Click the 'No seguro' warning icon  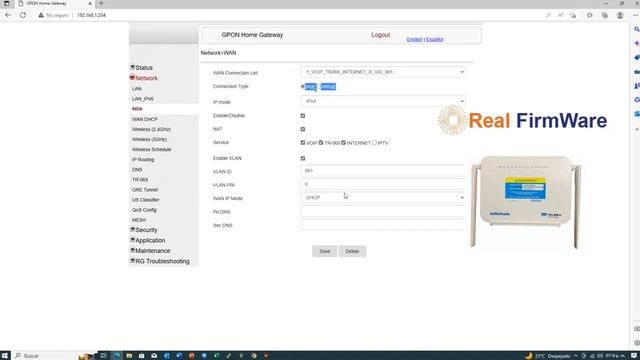41,15
